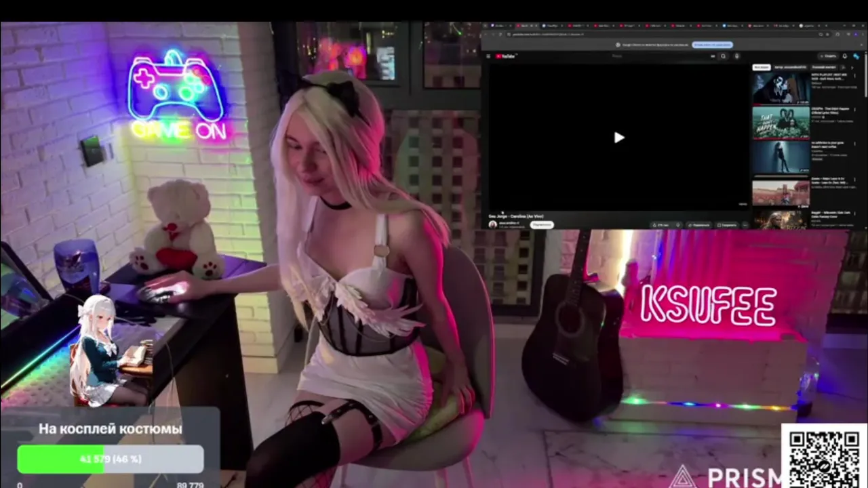The height and width of the screenshot is (488, 868).
Task: Click the Save button under the video
Action: pos(728,224)
